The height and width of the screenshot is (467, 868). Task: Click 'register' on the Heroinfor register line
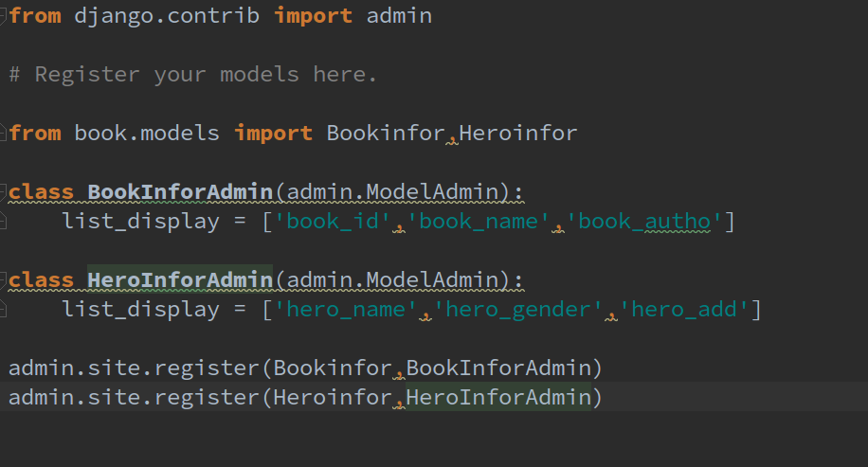[207, 397]
